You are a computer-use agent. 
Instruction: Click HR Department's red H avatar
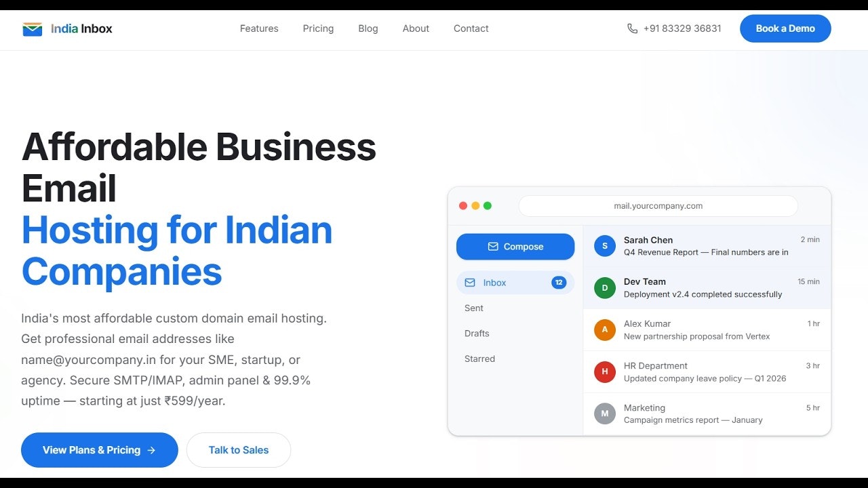605,372
